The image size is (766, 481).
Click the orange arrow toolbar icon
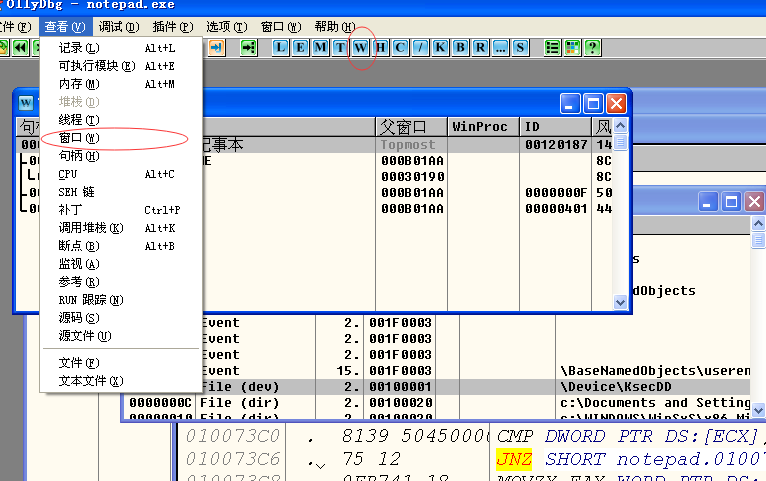(x=216, y=47)
